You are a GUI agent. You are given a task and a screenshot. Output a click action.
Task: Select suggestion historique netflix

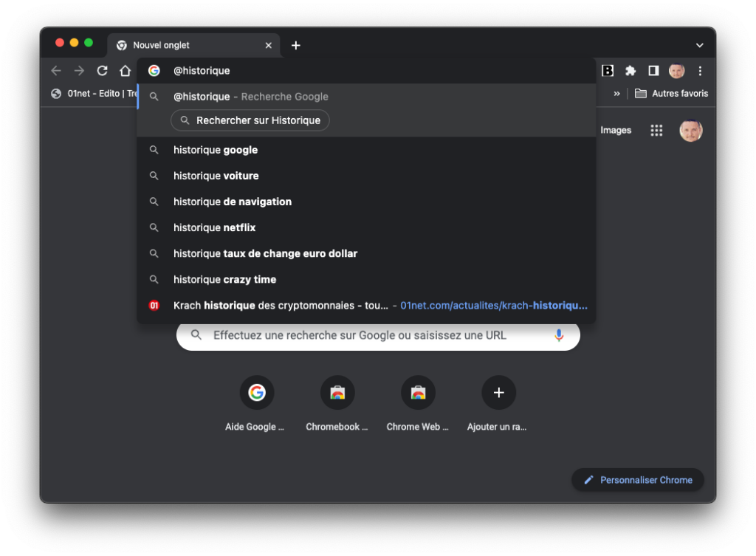366,227
